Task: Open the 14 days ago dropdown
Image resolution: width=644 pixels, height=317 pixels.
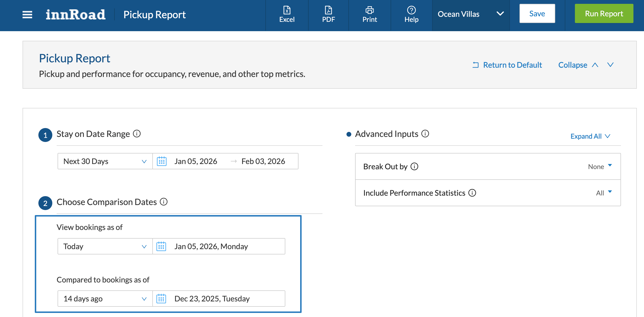Action: (105, 299)
